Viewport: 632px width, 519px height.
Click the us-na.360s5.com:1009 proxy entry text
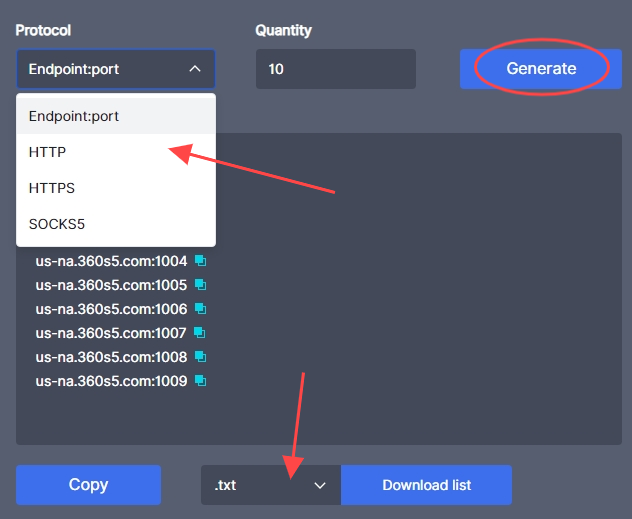111,381
